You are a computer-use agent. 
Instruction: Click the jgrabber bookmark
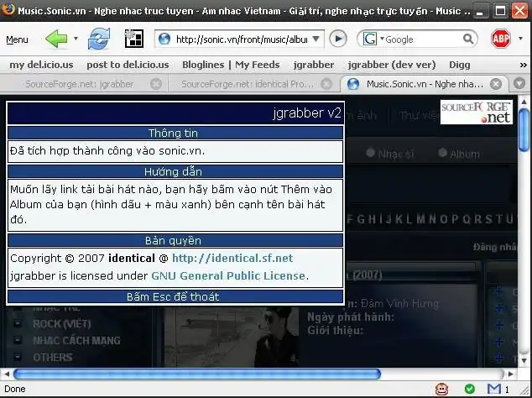coord(314,65)
